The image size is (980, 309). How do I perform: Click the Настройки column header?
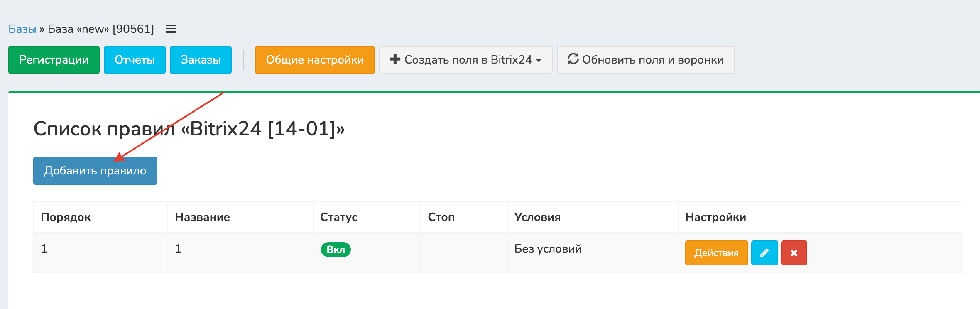click(715, 217)
